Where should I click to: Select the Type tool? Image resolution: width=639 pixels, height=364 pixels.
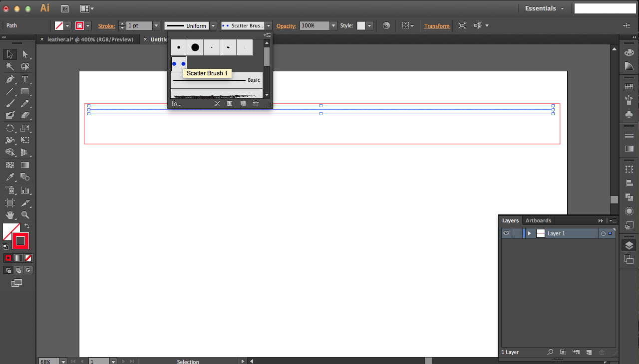click(25, 79)
